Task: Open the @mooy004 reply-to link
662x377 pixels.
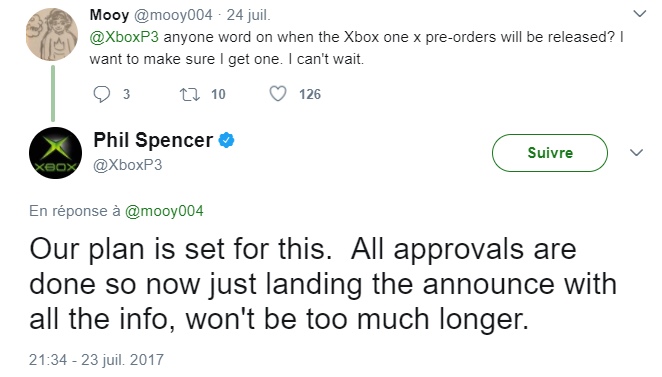Action: 164,211
